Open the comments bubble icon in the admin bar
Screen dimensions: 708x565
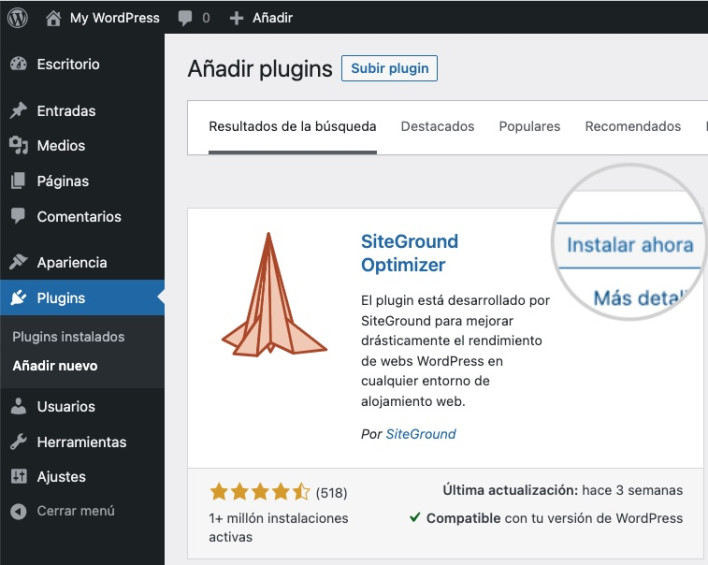185,18
